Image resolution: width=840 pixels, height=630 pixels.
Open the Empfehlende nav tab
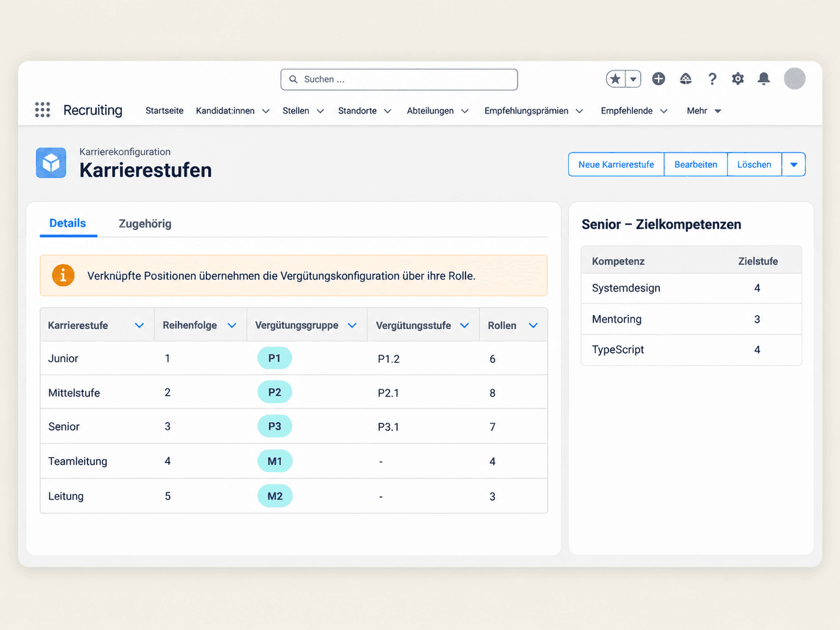pos(626,110)
